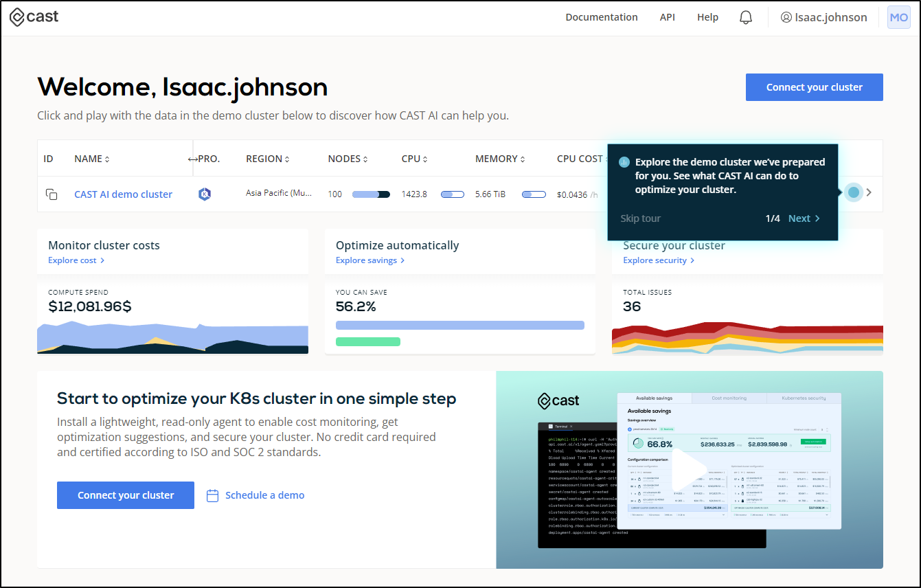
Task: Sort the table by NAME column
Action: tap(91, 159)
